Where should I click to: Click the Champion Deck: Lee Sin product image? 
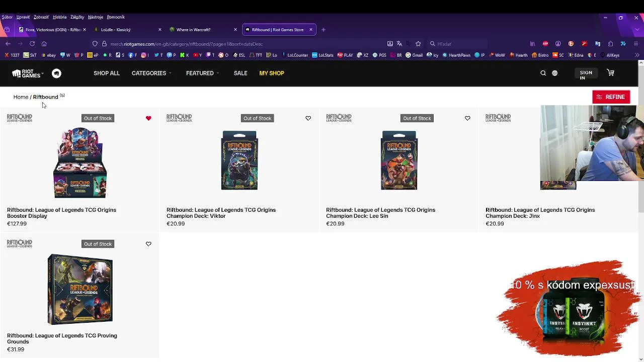(x=399, y=160)
